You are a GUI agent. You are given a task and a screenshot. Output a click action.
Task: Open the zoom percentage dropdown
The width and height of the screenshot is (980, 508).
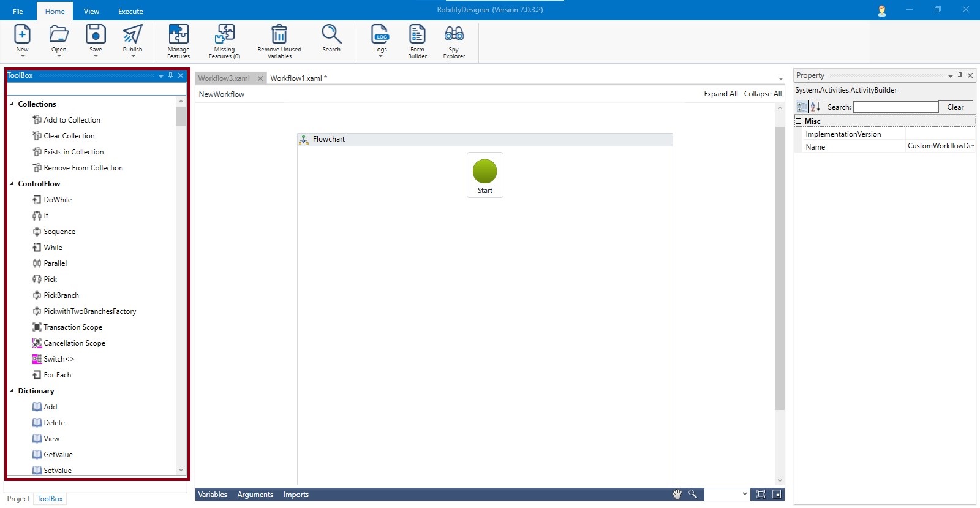pos(745,495)
